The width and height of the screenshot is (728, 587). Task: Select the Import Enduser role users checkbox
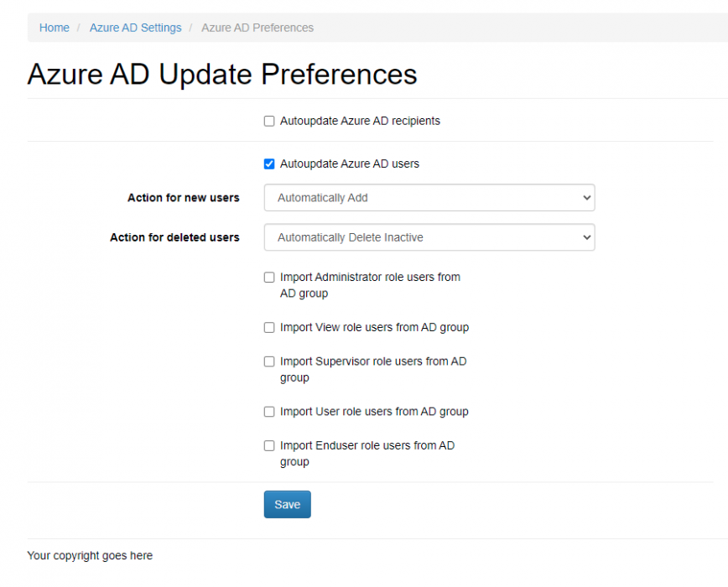(x=269, y=445)
